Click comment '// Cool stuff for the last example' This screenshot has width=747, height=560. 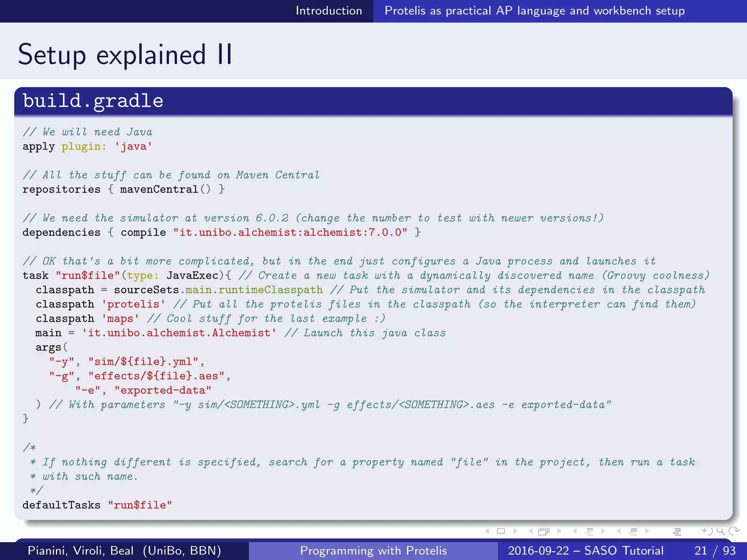(266, 319)
